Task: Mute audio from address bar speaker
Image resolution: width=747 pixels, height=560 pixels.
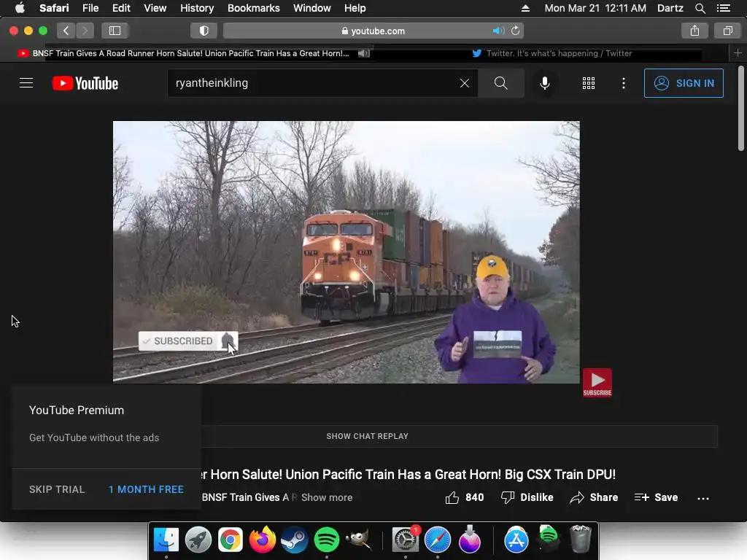Action: [x=498, y=31]
